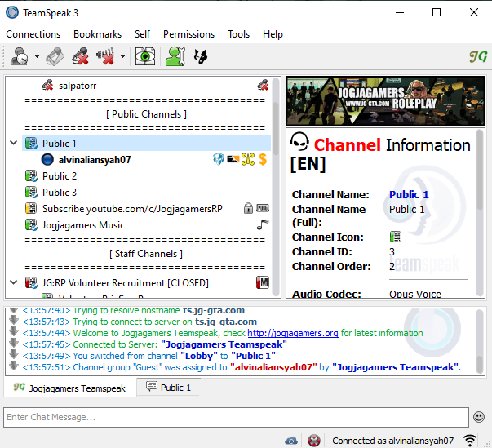Click the red news status icon in status bar
Screen dimensions: 492x448
[x=314, y=441]
